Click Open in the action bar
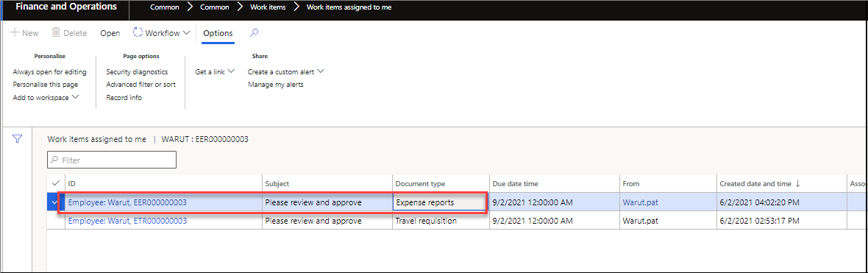Viewport: 868px width, 273px height. pyautogui.click(x=110, y=33)
